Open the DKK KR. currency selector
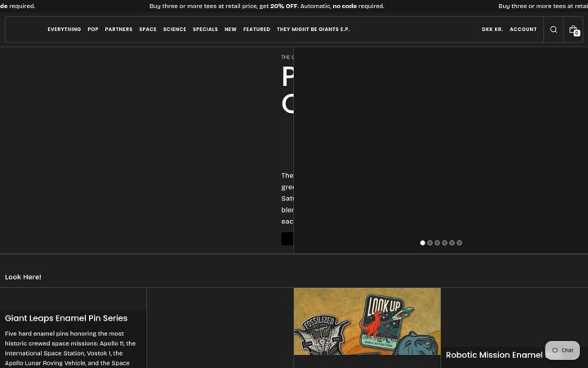Viewport: 588px width, 368px height. [x=492, y=29]
